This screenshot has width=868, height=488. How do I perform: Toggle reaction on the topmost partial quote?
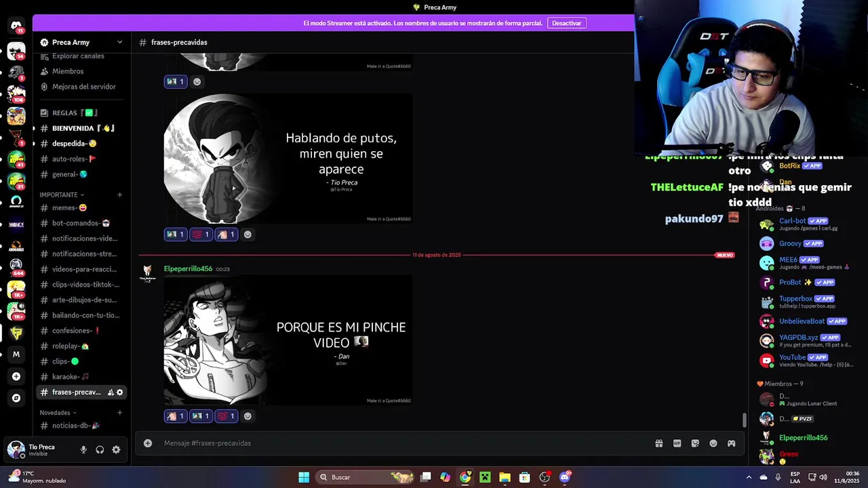point(176,81)
